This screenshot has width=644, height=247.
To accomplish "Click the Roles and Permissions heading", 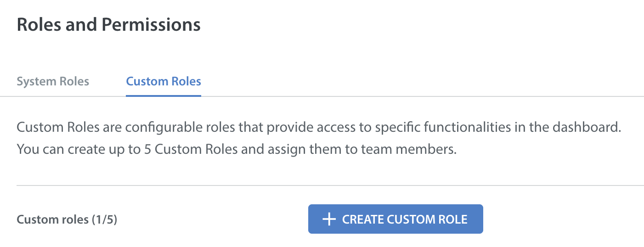I will [x=108, y=24].
